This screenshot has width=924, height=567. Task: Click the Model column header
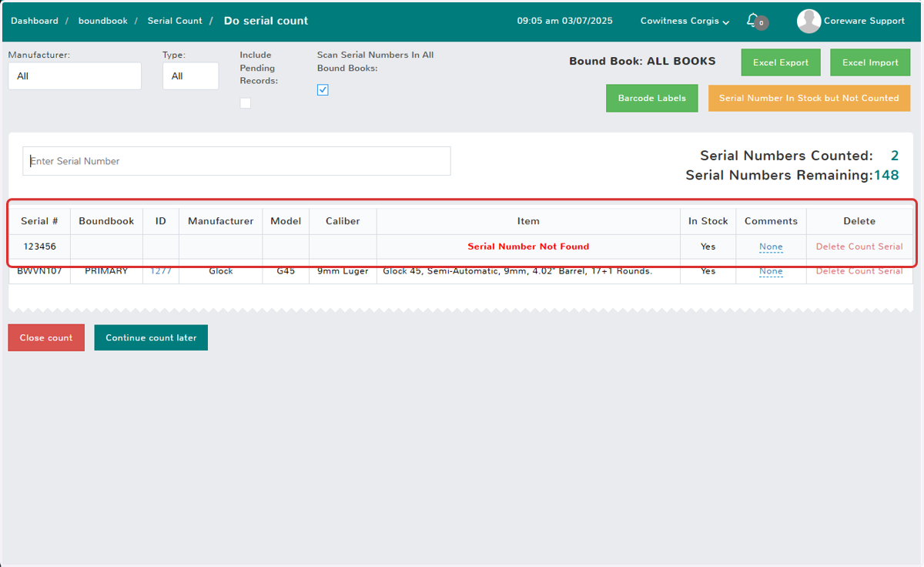coord(286,221)
